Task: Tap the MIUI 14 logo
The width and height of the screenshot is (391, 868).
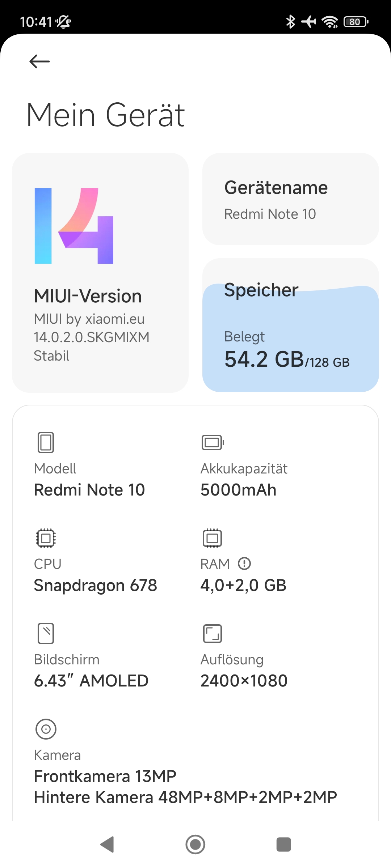Action: 74,226
